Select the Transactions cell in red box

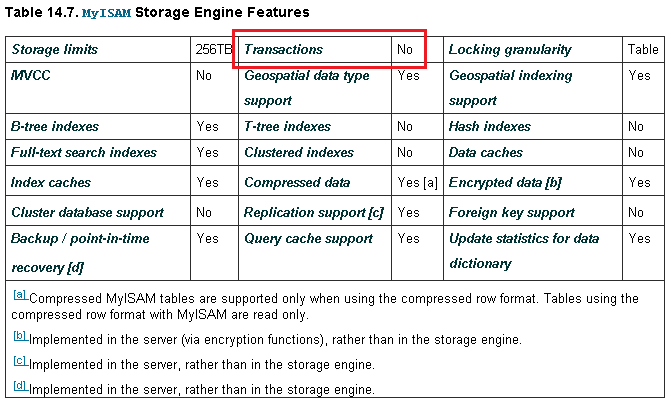point(315,50)
